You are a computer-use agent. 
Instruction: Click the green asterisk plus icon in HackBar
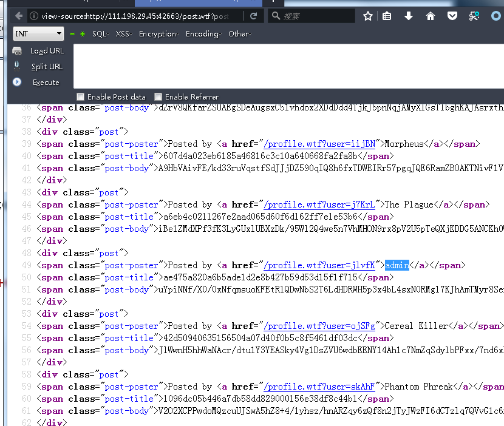[x=82, y=34]
